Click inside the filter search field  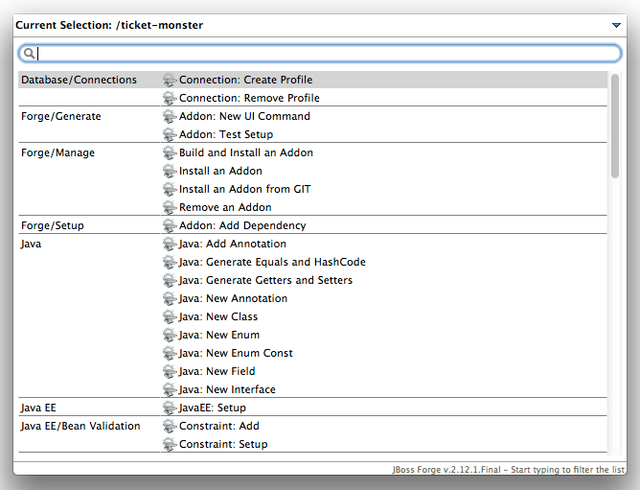click(x=320, y=54)
